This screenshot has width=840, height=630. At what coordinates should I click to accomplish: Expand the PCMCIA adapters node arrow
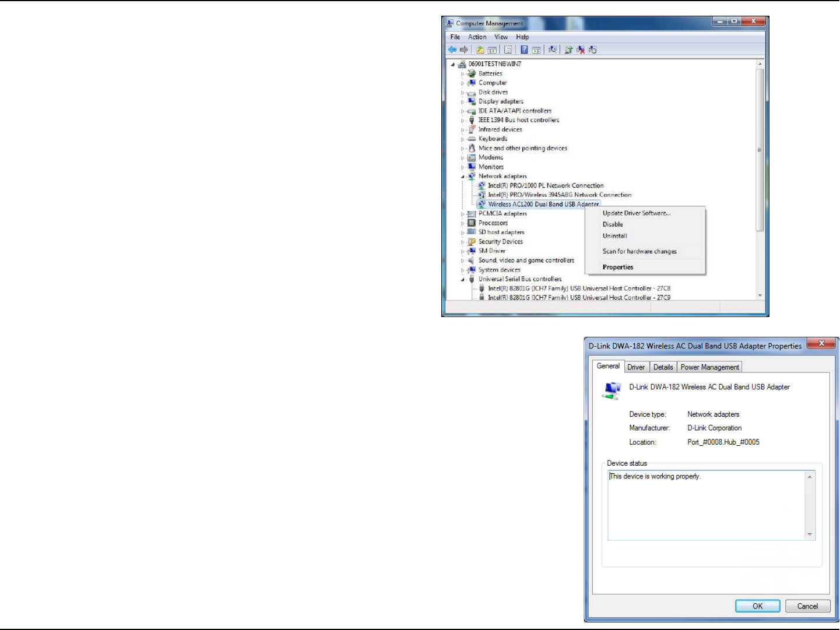click(463, 214)
